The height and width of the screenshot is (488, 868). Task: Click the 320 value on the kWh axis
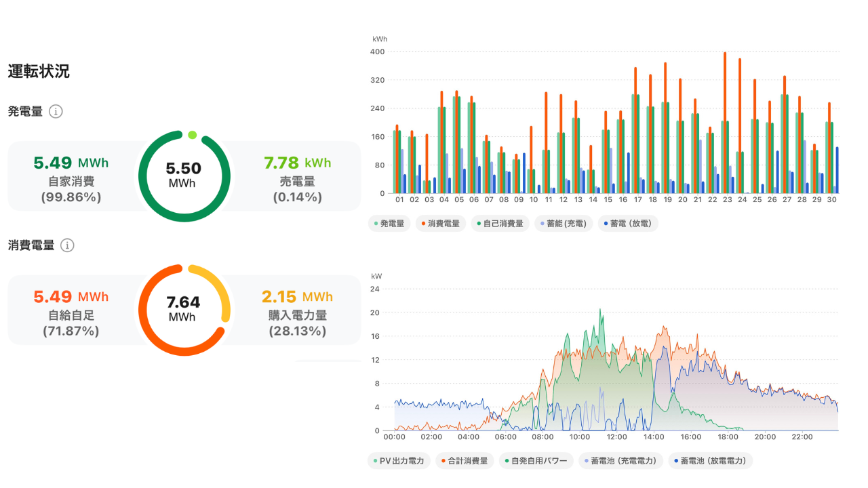click(x=378, y=80)
